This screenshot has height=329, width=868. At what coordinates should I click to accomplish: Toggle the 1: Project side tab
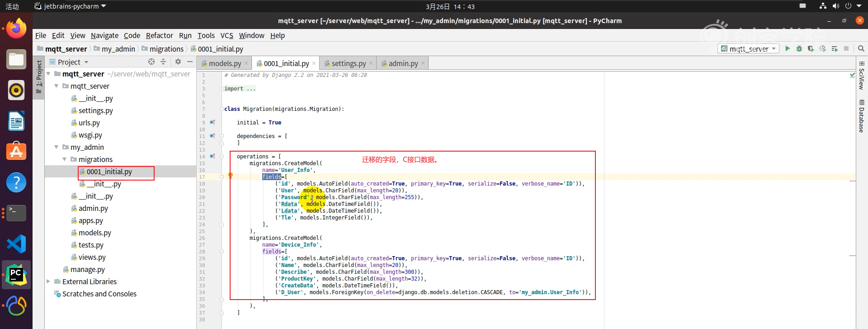click(x=39, y=77)
